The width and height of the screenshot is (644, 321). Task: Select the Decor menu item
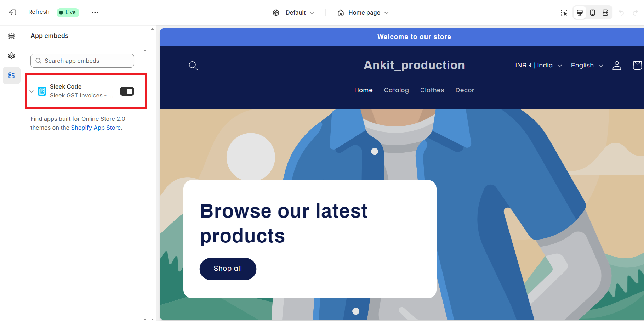[465, 90]
